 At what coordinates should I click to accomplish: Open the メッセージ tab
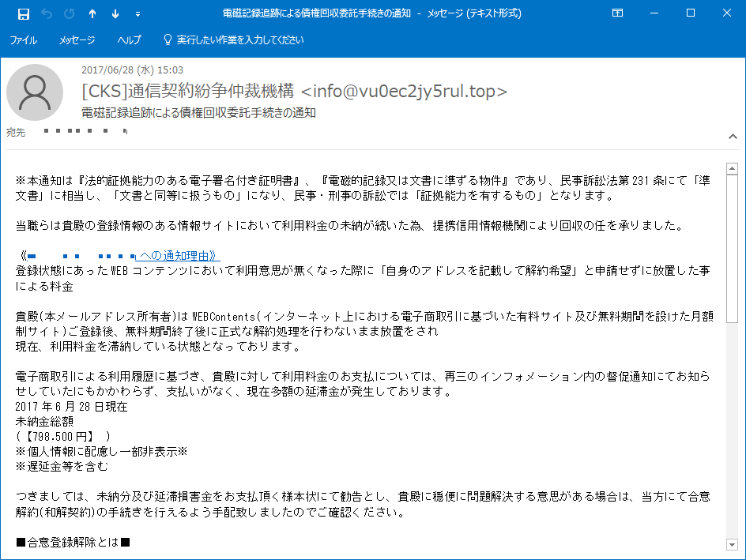click(x=77, y=40)
